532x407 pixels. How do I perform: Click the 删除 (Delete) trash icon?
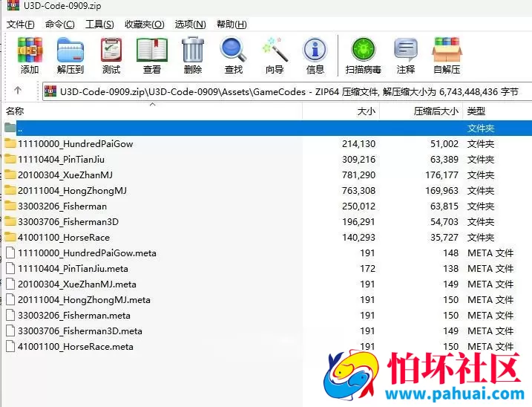(x=193, y=50)
